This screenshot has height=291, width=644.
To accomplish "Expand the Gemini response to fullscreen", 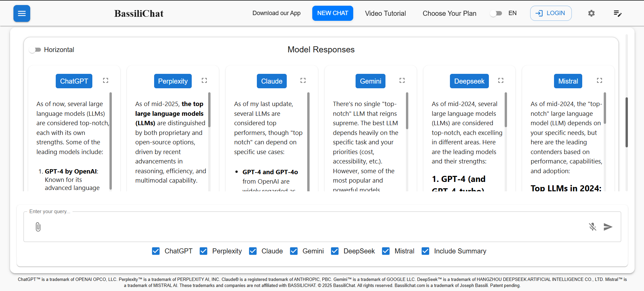I will point(402,81).
